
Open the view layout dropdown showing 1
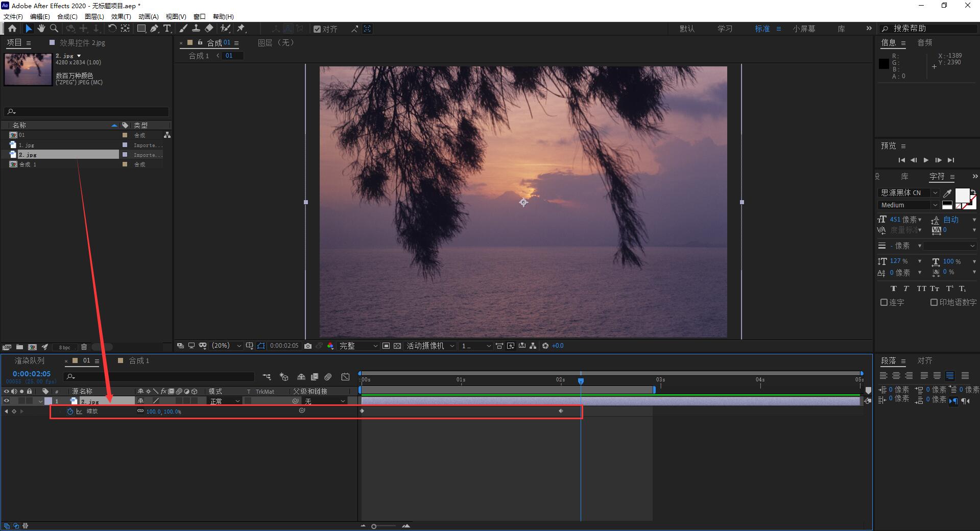476,346
